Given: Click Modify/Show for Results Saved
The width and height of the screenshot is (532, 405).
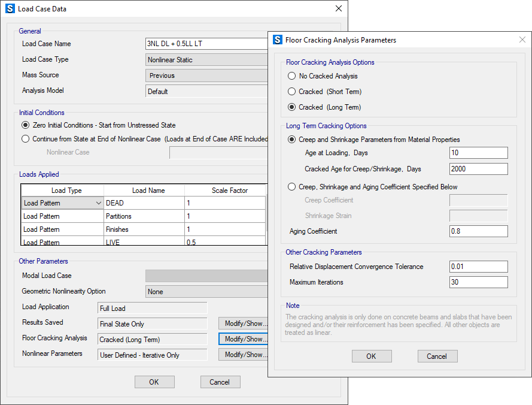Looking at the screenshot, I should [x=243, y=324].
